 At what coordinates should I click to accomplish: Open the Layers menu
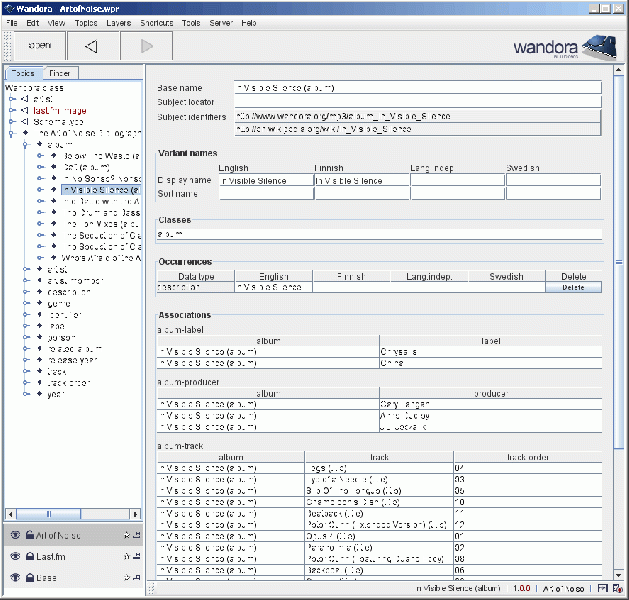(x=117, y=22)
